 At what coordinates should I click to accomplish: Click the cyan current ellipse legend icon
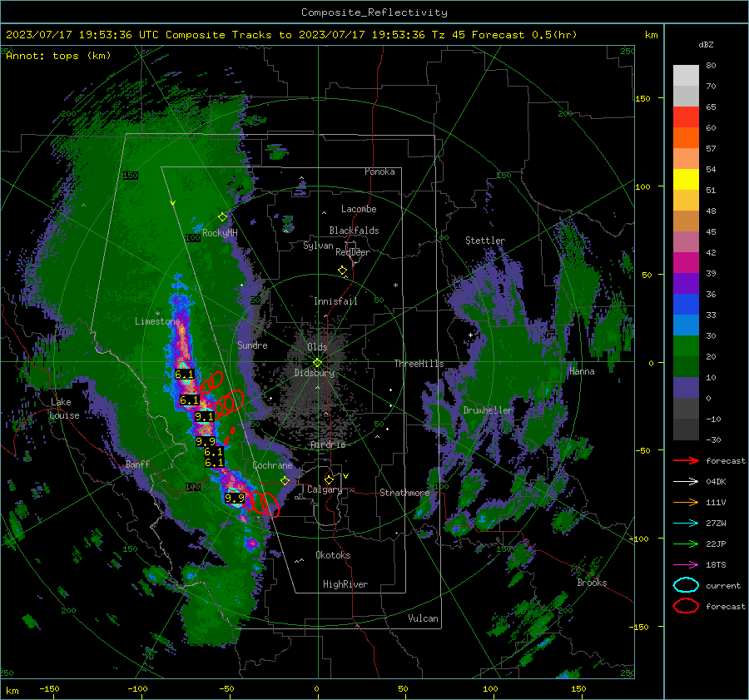[686, 585]
